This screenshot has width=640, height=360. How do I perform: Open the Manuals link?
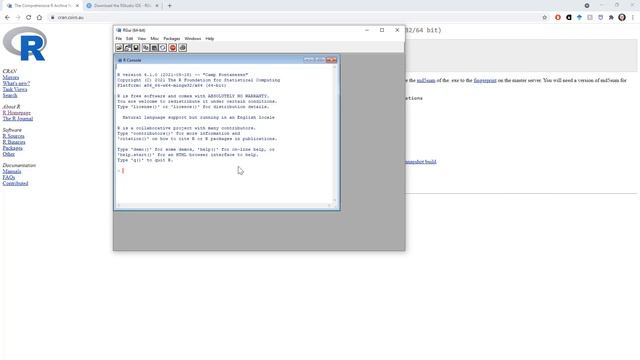click(12, 171)
